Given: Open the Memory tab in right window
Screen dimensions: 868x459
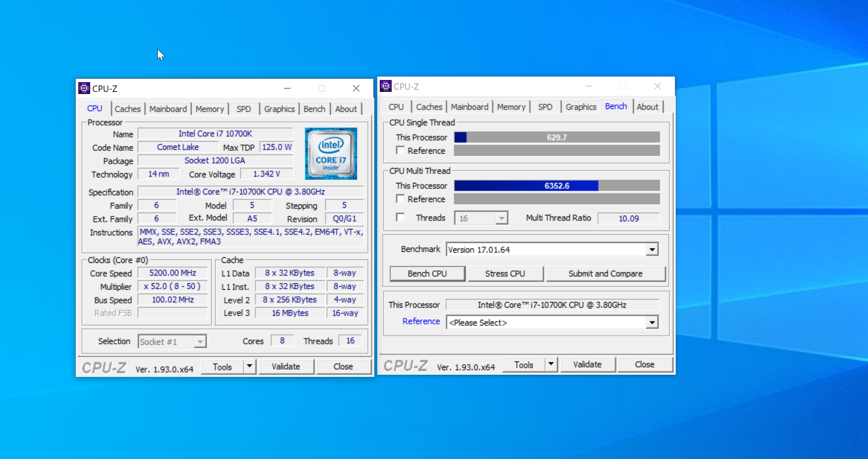Looking at the screenshot, I should (511, 107).
